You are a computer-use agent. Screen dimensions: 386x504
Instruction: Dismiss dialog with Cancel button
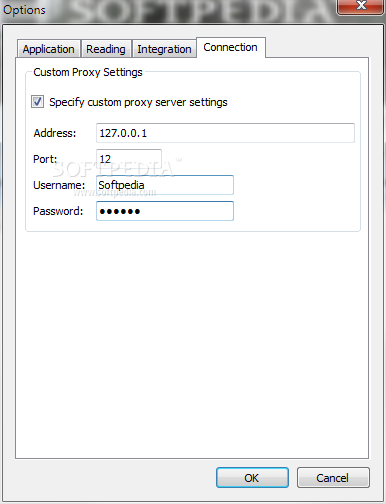[x=333, y=478]
